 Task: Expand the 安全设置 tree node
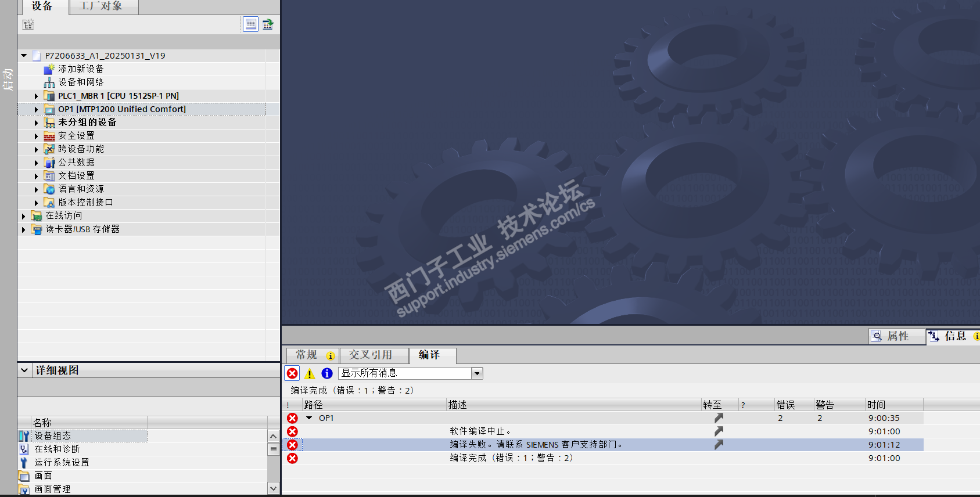coord(36,136)
